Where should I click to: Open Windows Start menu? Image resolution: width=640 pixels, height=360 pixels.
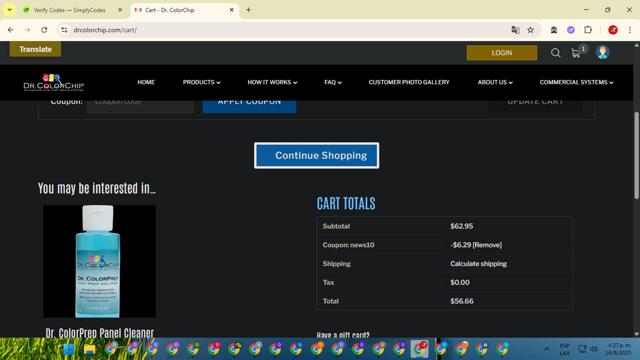point(69,349)
